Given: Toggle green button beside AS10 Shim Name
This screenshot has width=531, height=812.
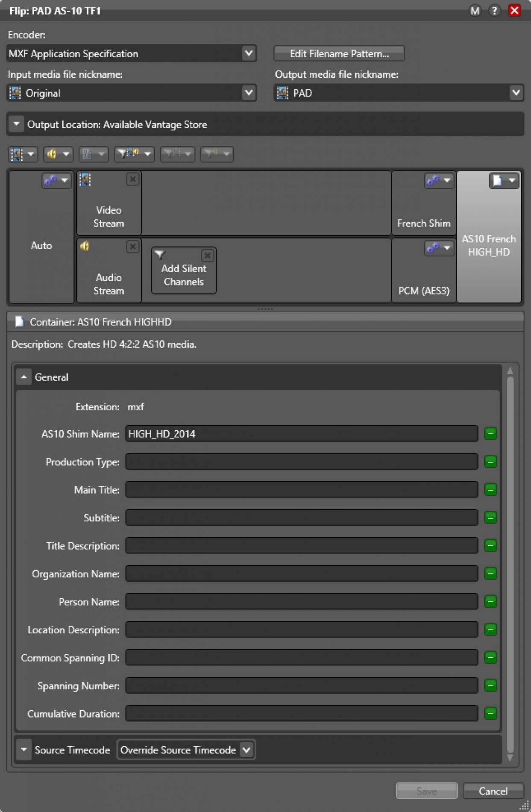Looking at the screenshot, I should click(490, 434).
